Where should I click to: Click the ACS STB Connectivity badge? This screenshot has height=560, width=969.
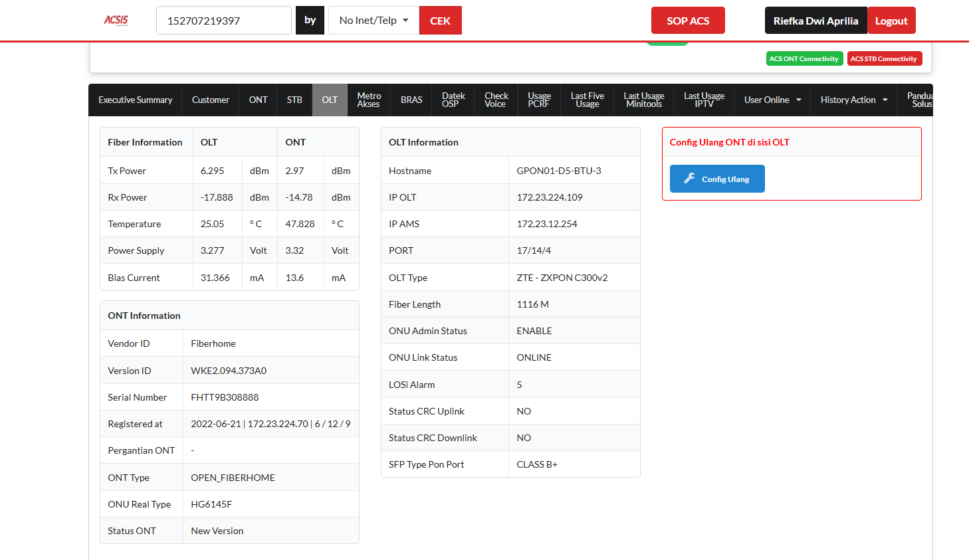[884, 58]
